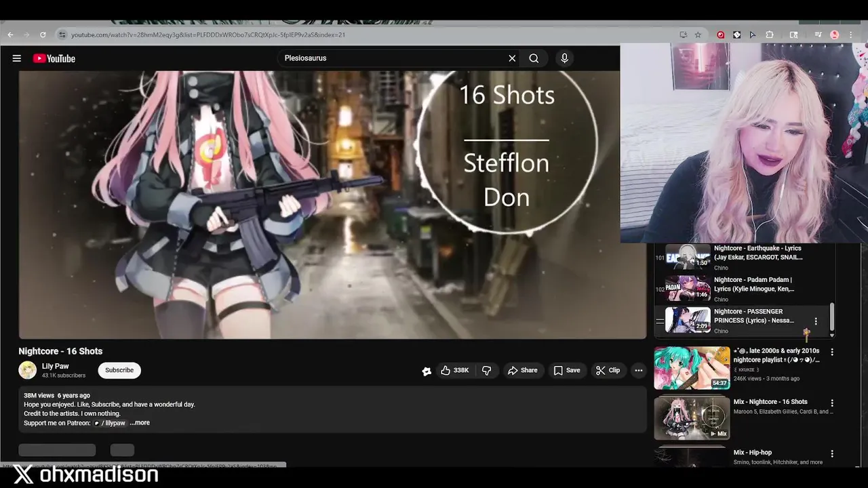Screen dimensions: 868x488
Task: Click the Padam Padam 1:46 thumbnail
Action: point(688,288)
